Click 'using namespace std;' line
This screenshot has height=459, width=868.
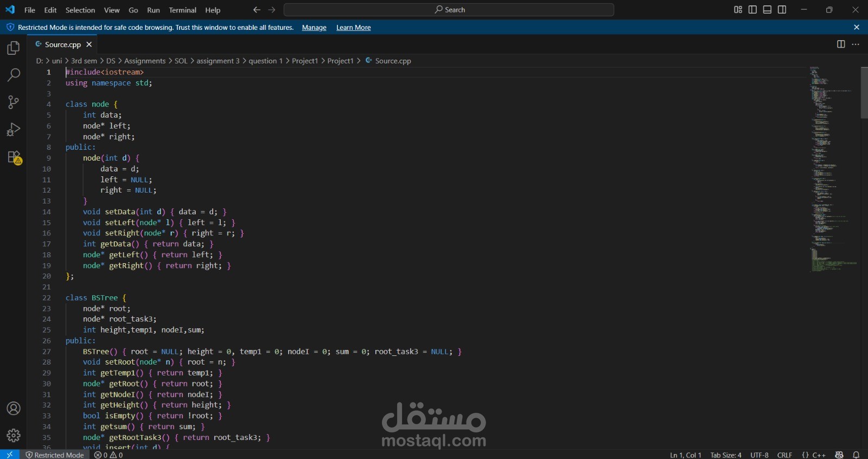coord(109,83)
